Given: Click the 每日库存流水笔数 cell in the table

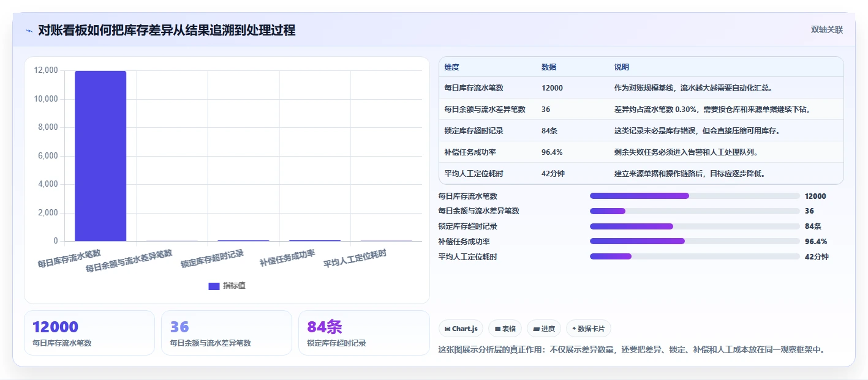Looking at the screenshot, I should pyautogui.click(x=474, y=88).
